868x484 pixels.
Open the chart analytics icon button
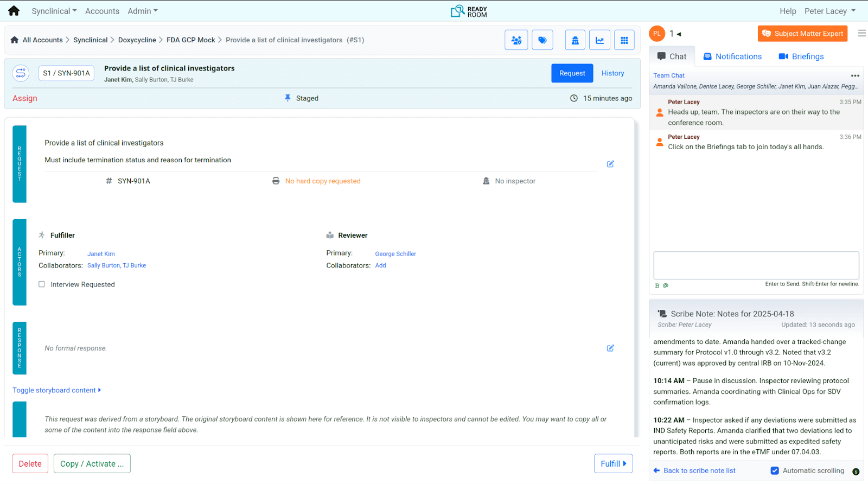[x=599, y=40]
